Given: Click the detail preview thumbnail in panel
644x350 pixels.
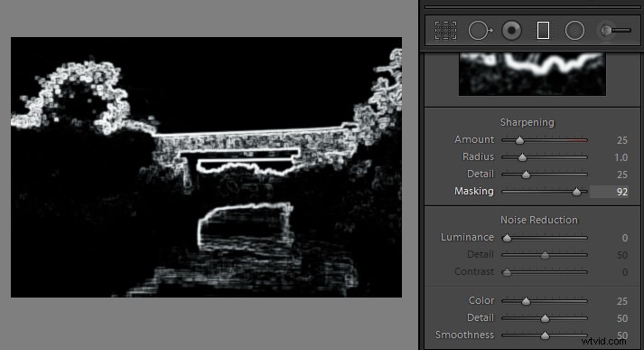Looking at the screenshot, I should click(x=532, y=74).
